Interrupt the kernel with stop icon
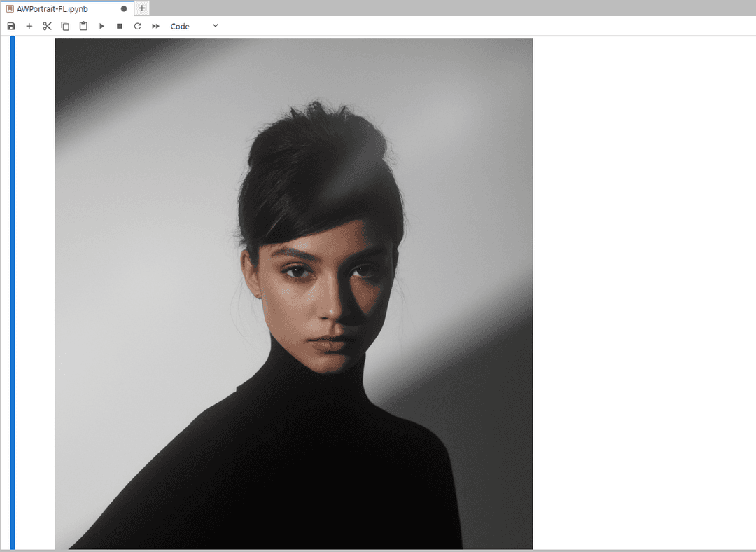 coord(120,26)
